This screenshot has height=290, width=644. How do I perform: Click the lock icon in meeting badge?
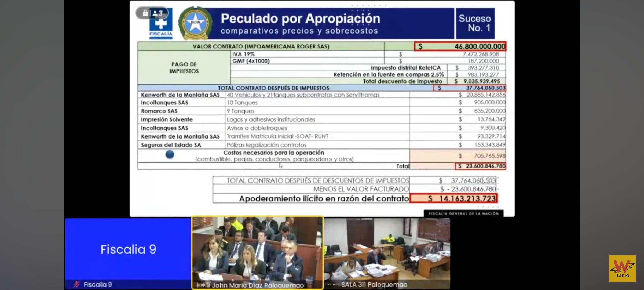[x=145, y=13]
